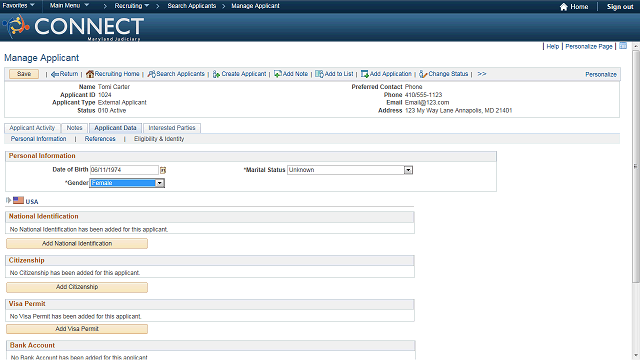The width and height of the screenshot is (640, 360).
Task: Click Manage Applicant in breadcrumb
Action: click(x=256, y=6)
